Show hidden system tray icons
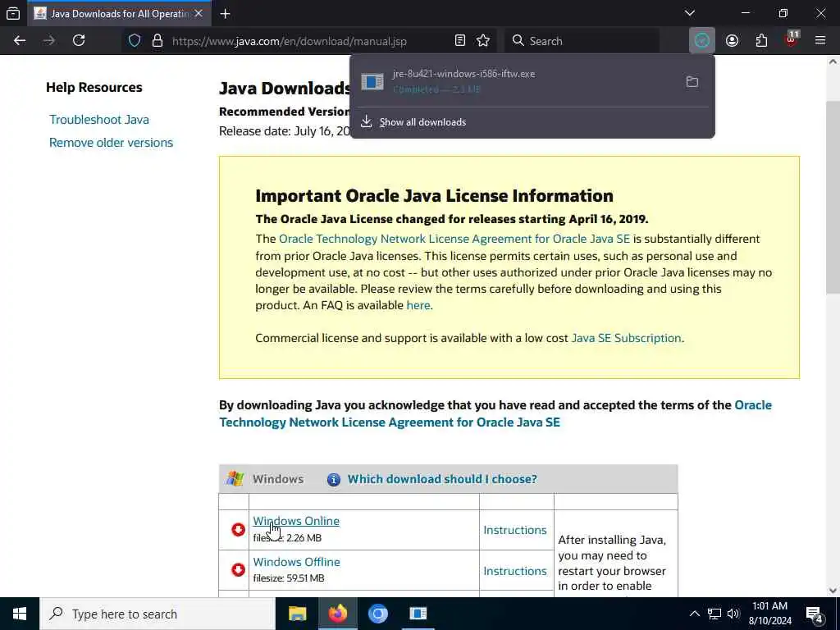This screenshot has height=630, width=840. [694, 614]
